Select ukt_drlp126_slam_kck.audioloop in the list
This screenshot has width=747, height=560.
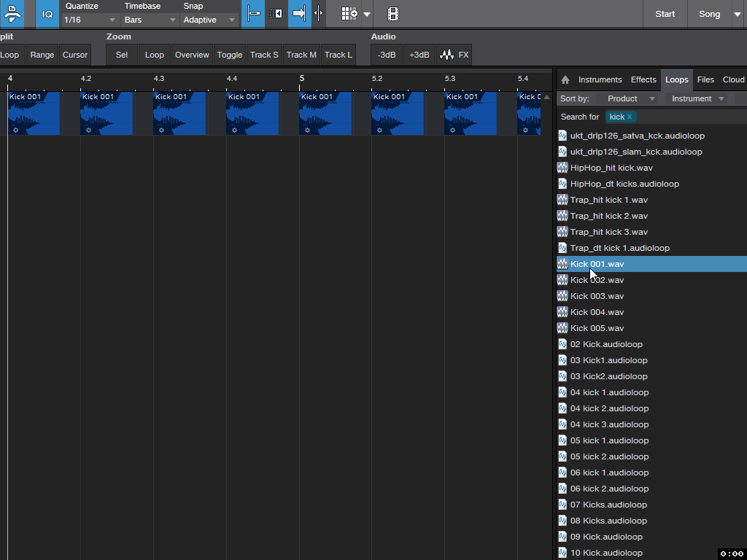pos(651,152)
